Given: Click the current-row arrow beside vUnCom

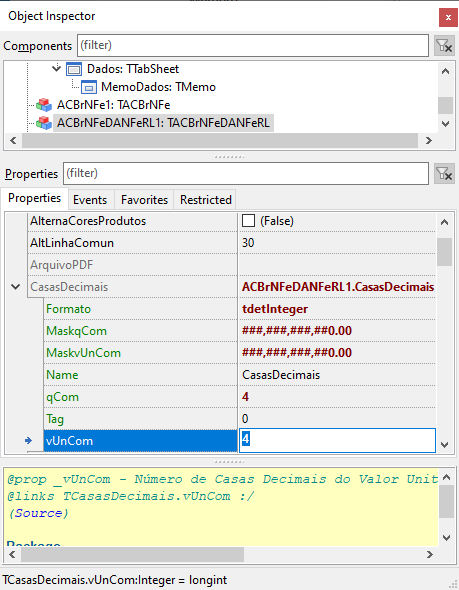Looking at the screenshot, I should pyautogui.click(x=29, y=441).
